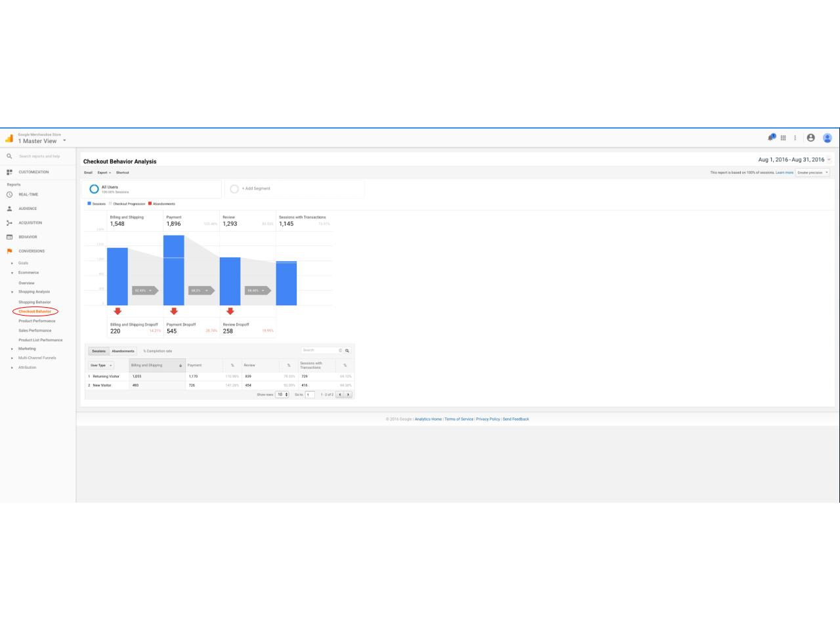Open the Google apps grid
Screen dimensions: 840x630
pyautogui.click(x=784, y=138)
